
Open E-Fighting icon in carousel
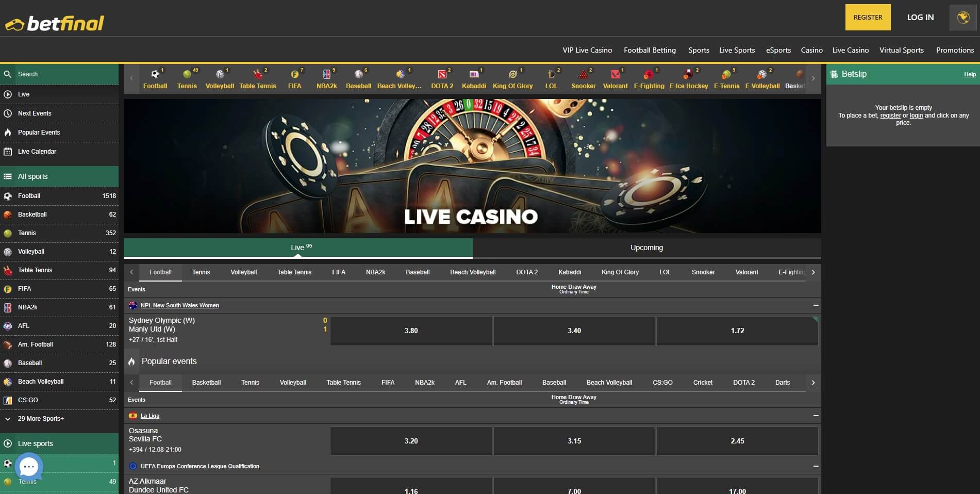649,79
